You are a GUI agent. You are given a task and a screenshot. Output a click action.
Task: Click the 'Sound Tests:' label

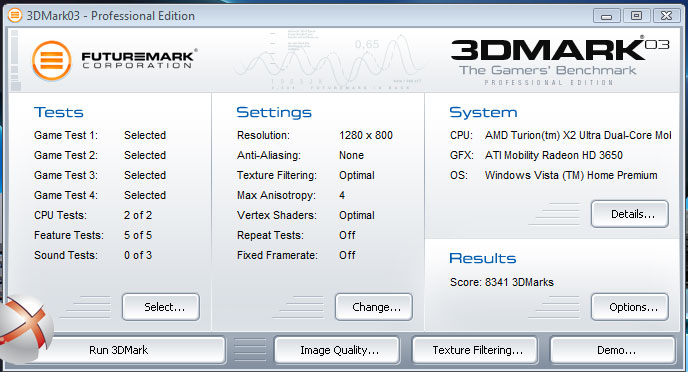[66, 255]
